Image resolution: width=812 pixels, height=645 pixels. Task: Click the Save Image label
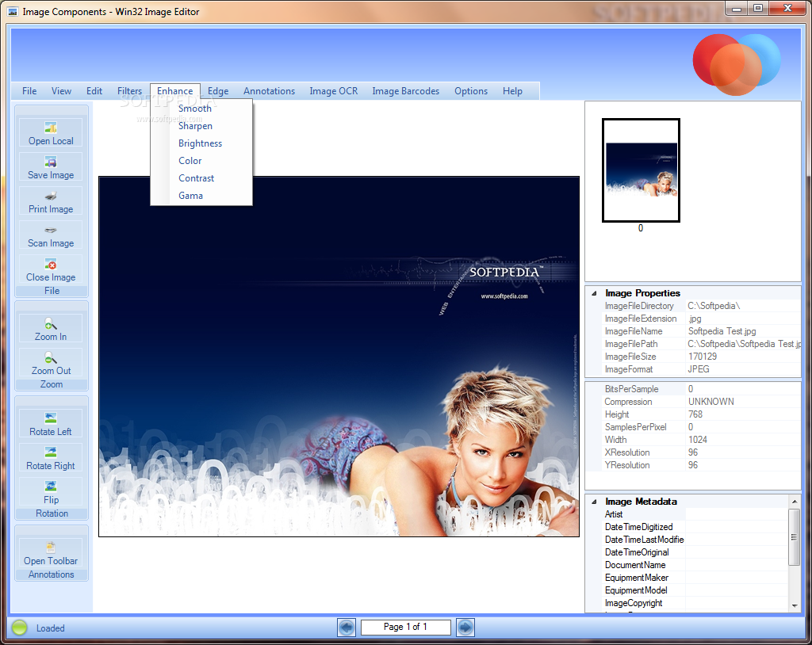pos(51,175)
